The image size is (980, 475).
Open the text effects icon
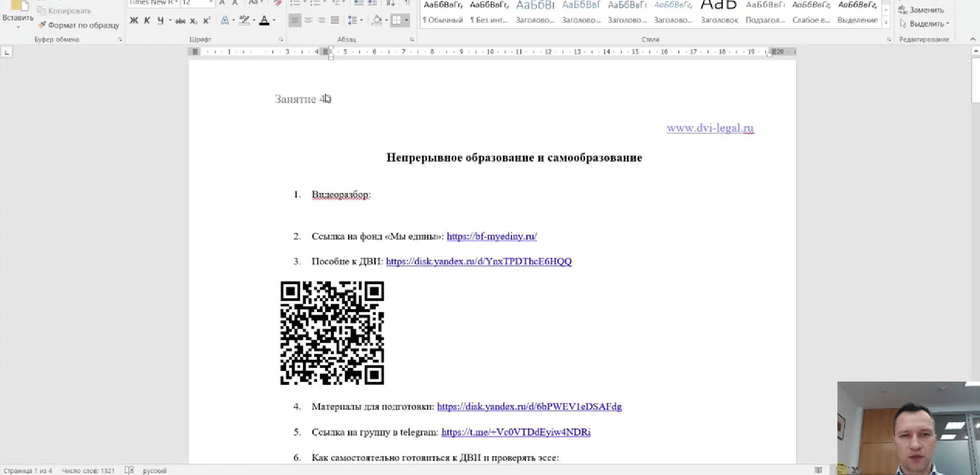pyautogui.click(x=225, y=20)
